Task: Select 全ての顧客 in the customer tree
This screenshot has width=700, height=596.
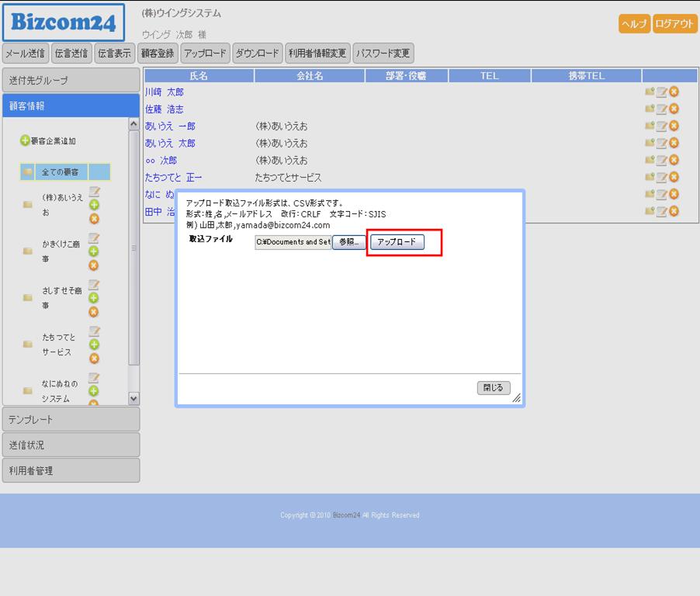Action: point(60,172)
